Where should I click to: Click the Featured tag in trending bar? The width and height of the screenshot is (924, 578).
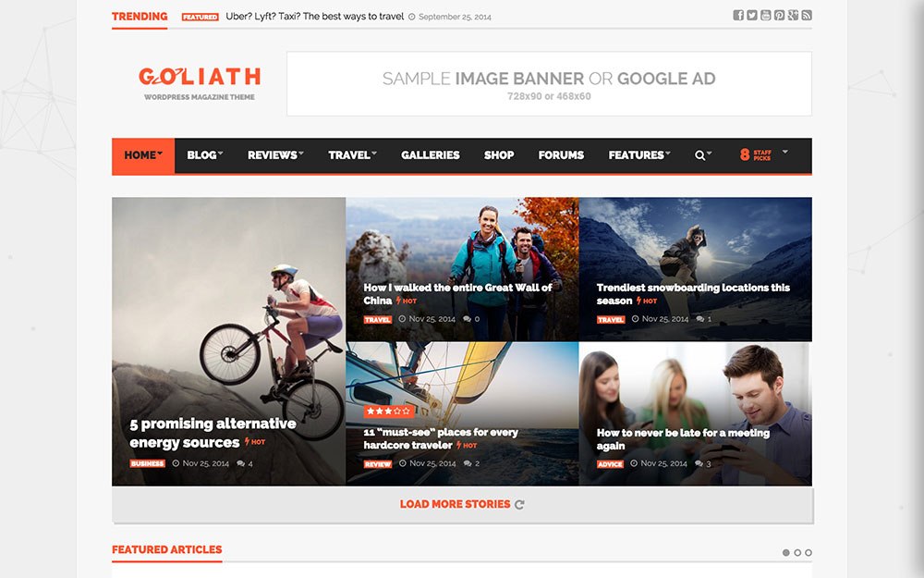(x=201, y=17)
